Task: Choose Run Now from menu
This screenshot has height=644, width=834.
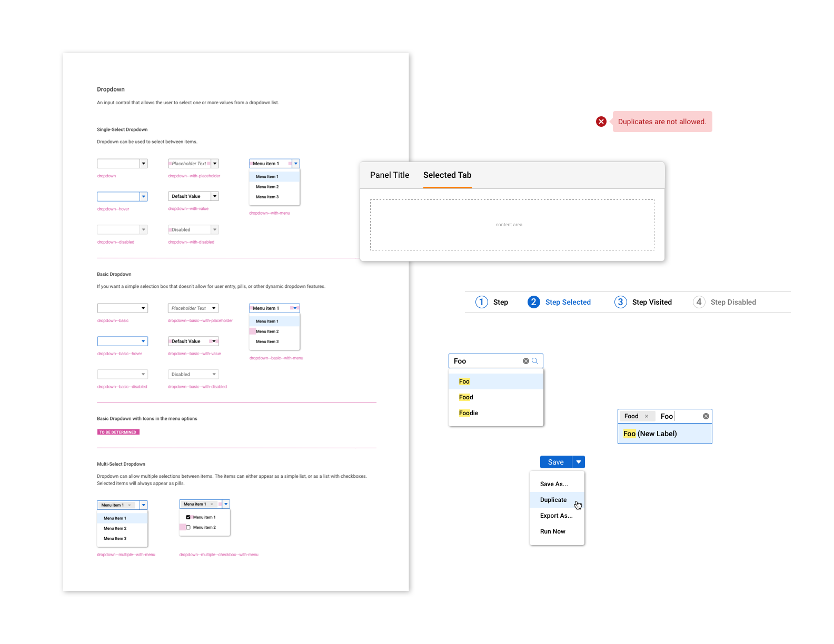Action: point(557,531)
